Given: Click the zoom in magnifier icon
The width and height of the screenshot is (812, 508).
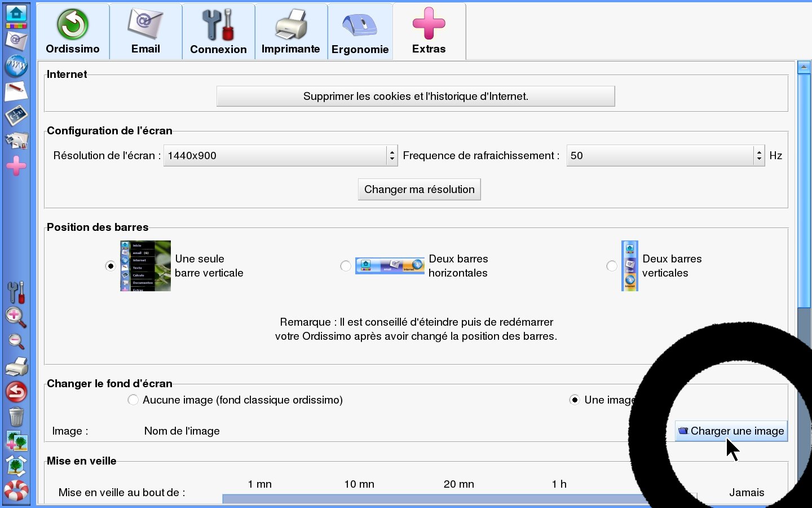Looking at the screenshot, I should pyautogui.click(x=16, y=317).
